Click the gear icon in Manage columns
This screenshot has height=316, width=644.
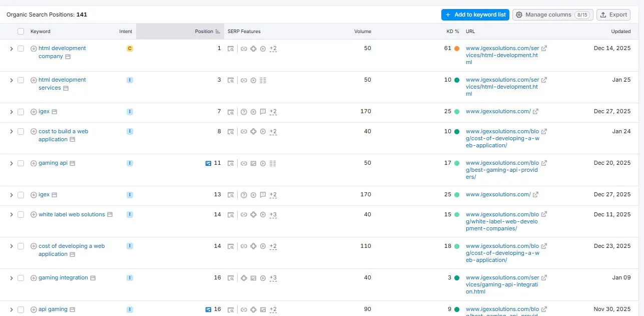[519, 15]
